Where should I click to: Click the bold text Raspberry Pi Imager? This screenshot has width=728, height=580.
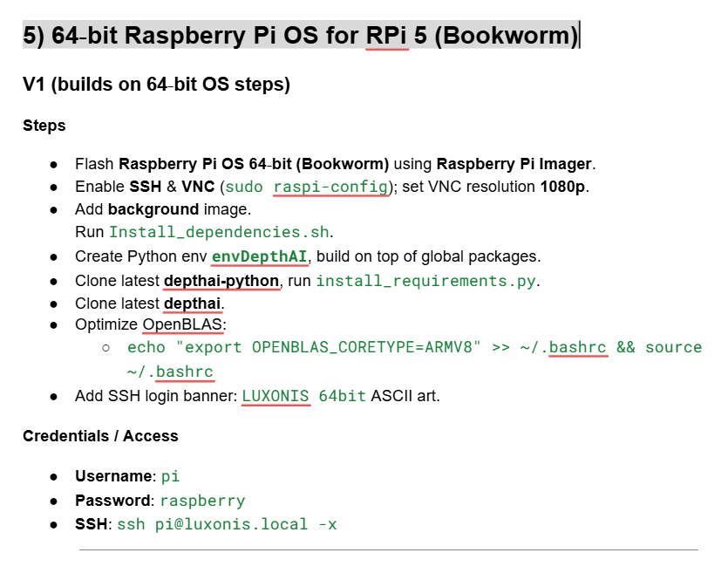[x=514, y=164]
